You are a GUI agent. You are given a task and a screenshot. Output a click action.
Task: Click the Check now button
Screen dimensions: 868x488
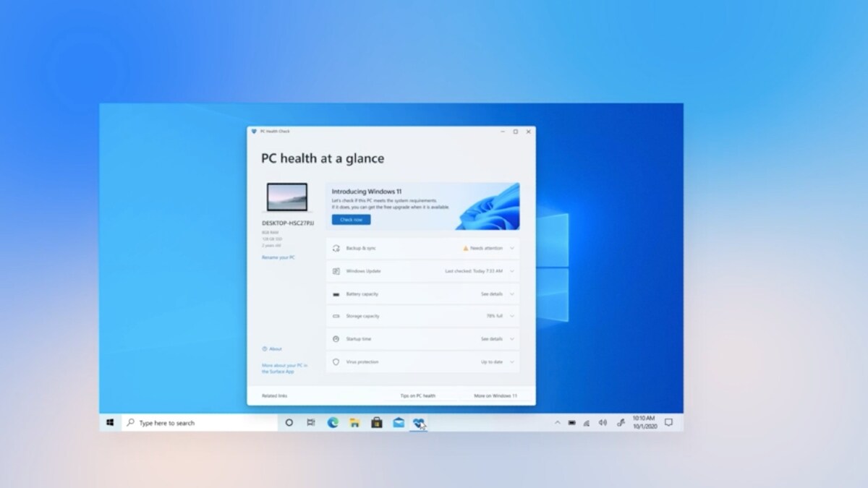point(351,219)
